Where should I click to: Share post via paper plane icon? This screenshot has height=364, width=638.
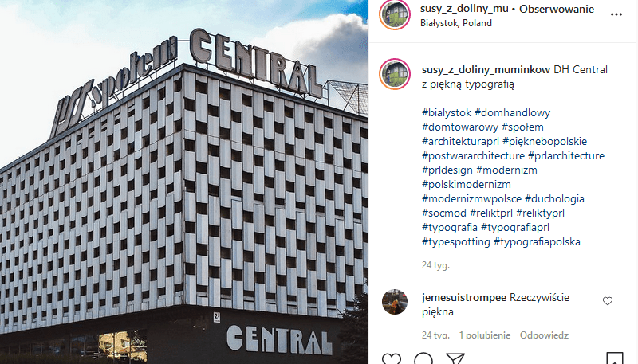455,358
